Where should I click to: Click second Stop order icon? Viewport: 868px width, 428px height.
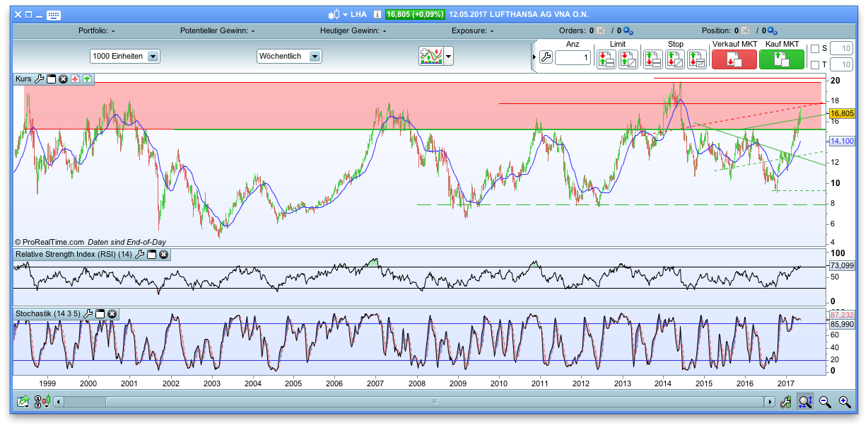(x=674, y=59)
